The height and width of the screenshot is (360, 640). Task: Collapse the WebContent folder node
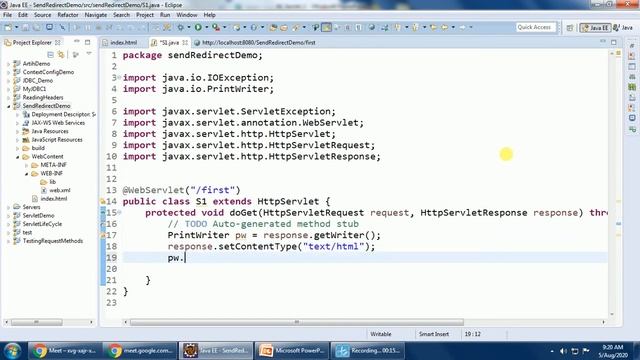click(18, 157)
